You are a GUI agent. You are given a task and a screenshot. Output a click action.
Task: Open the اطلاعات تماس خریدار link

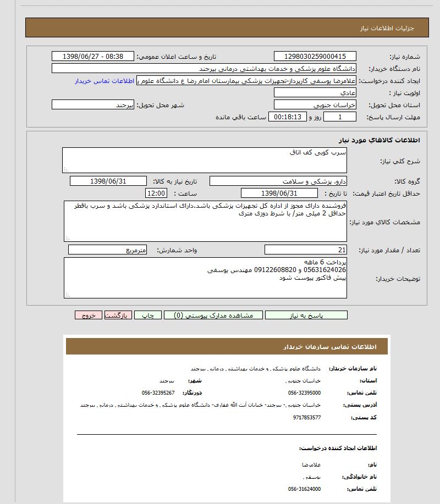[105, 81]
